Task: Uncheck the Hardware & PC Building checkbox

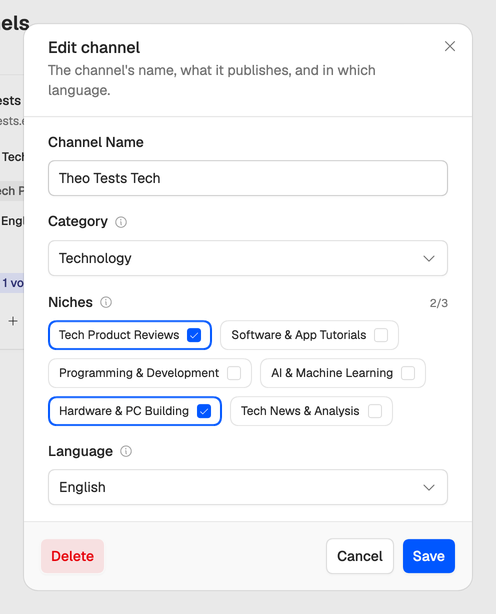Action: tap(204, 411)
